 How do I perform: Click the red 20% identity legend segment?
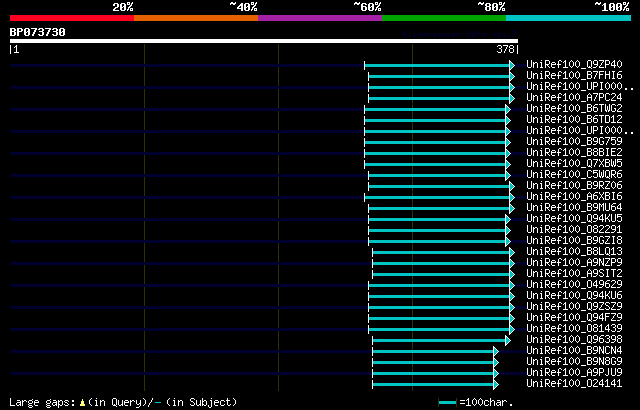[x=72, y=18]
